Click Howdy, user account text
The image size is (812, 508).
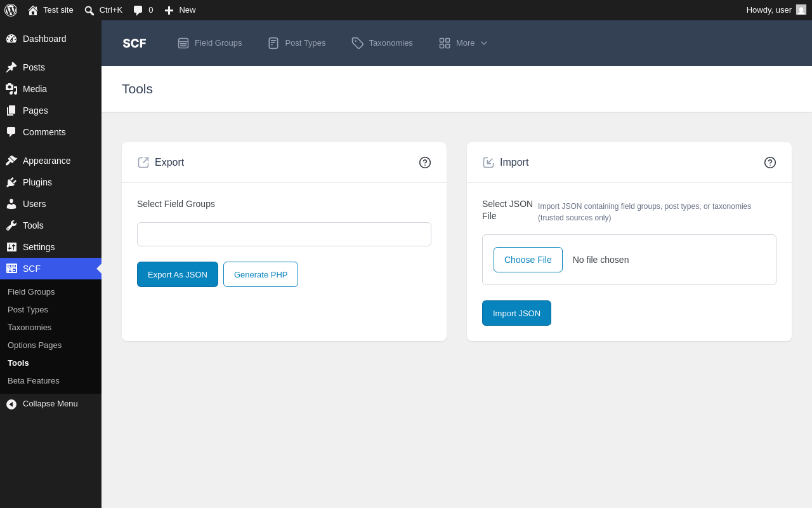pyautogui.click(x=769, y=10)
